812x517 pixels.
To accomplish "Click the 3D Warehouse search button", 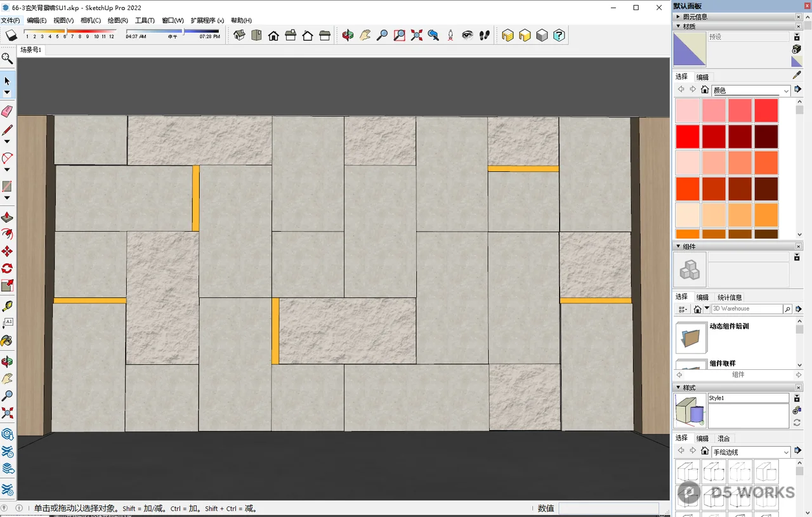I will (x=788, y=309).
